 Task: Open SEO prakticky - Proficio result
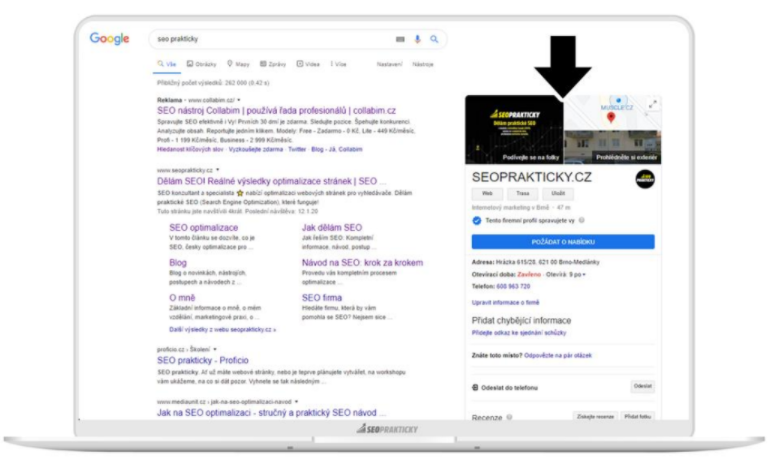click(203, 361)
